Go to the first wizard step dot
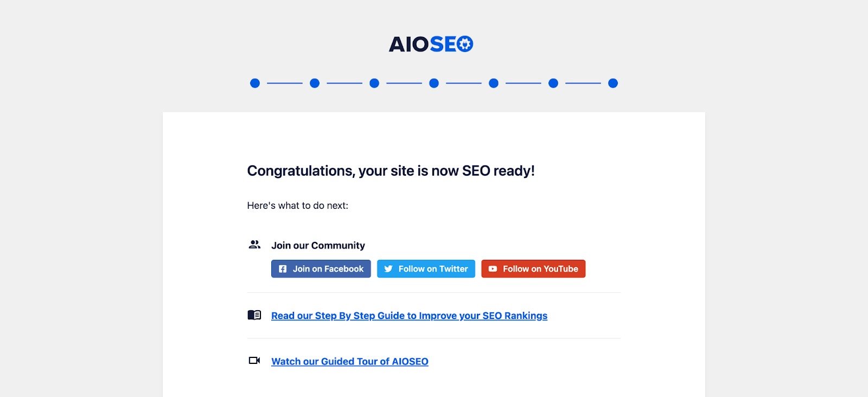This screenshot has width=868, height=397. click(255, 83)
